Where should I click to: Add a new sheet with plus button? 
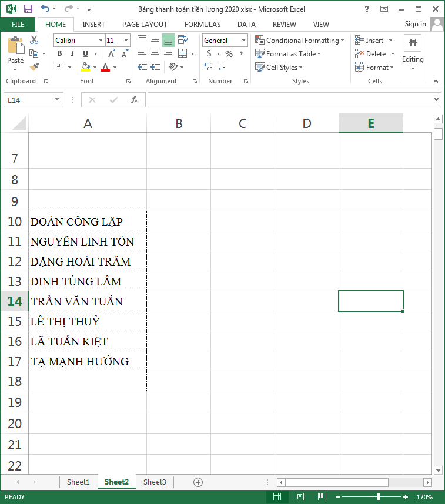pos(198,482)
